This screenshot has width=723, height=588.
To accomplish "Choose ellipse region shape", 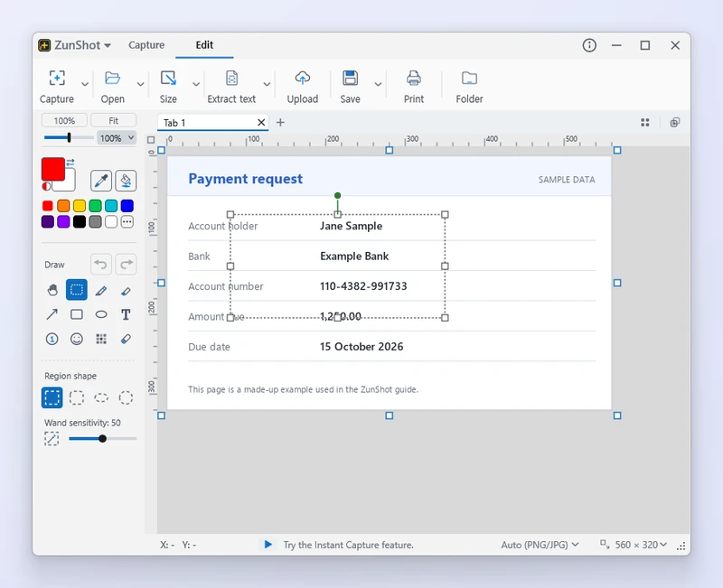I will (101, 397).
